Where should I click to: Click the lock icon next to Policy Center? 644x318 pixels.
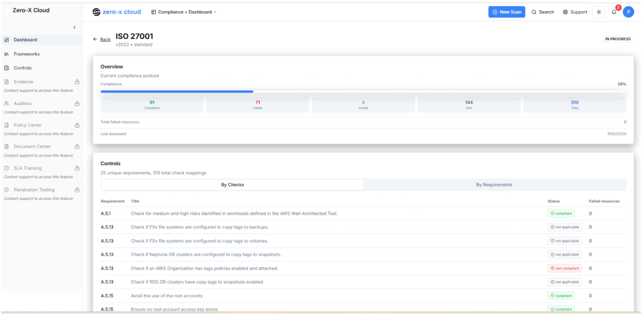(x=77, y=125)
